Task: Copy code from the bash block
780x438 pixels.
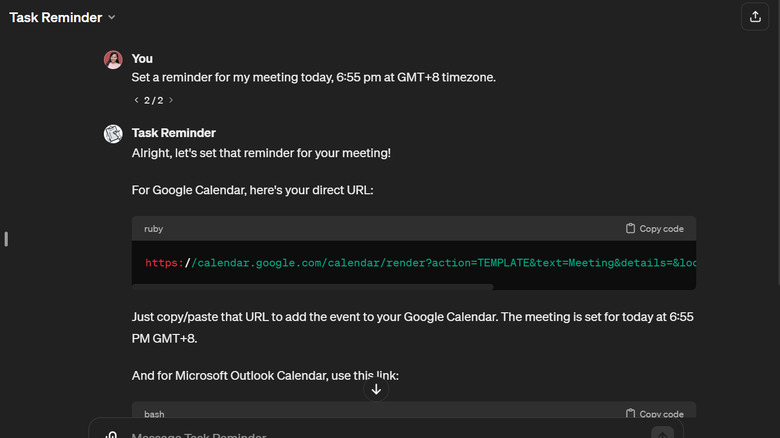Action: [654, 414]
